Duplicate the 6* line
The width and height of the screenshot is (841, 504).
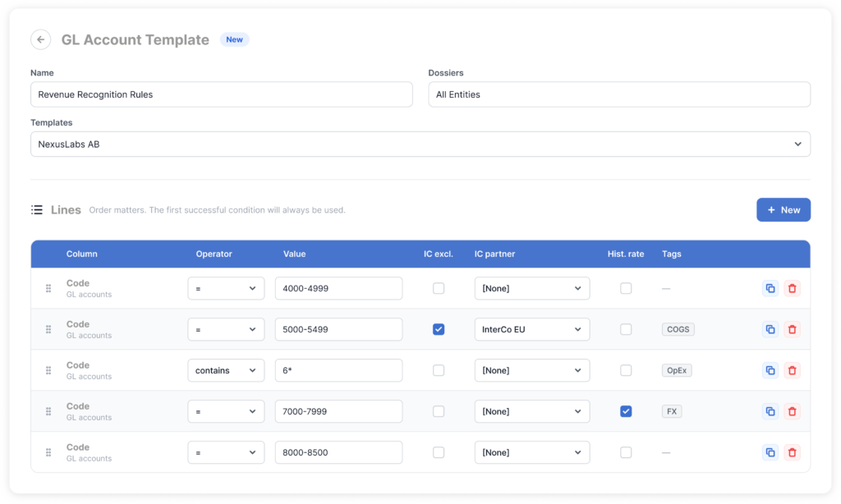tap(770, 370)
